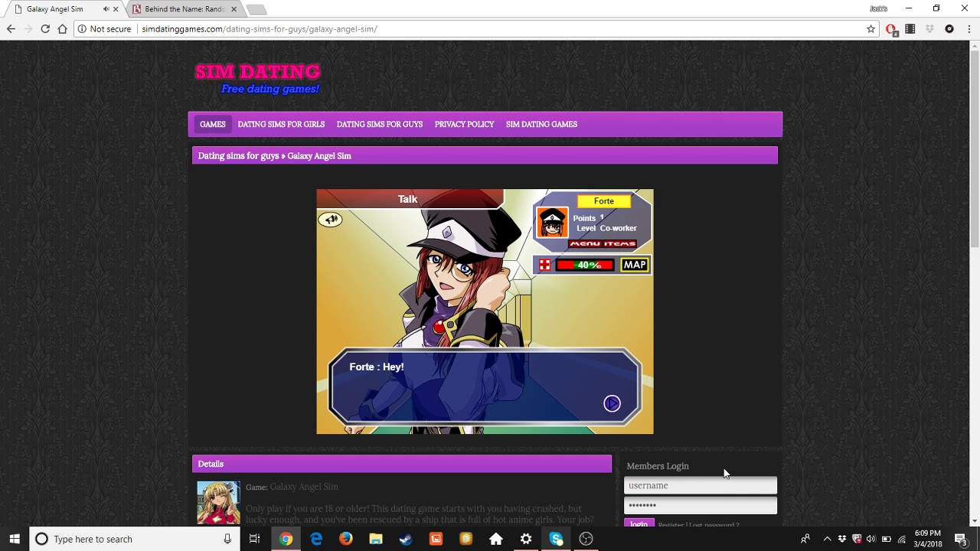This screenshot has height=551, width=980.
Task: Click the Cortana microphone icon
Action: [x=227, y=539]
